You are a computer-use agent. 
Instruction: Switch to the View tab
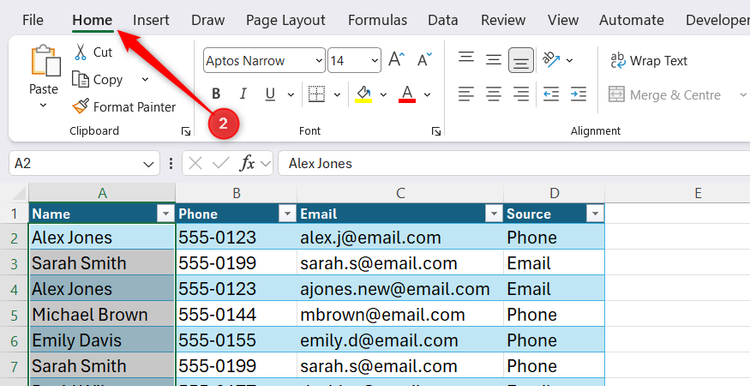pos(563,20)
